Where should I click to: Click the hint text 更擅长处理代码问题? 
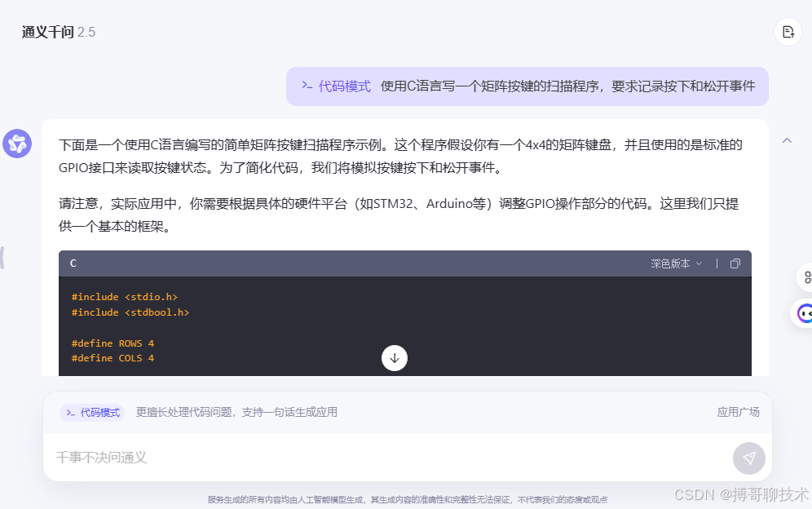236,412
